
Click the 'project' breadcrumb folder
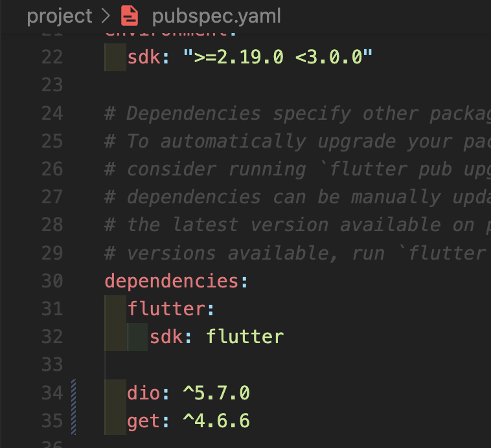60,16
